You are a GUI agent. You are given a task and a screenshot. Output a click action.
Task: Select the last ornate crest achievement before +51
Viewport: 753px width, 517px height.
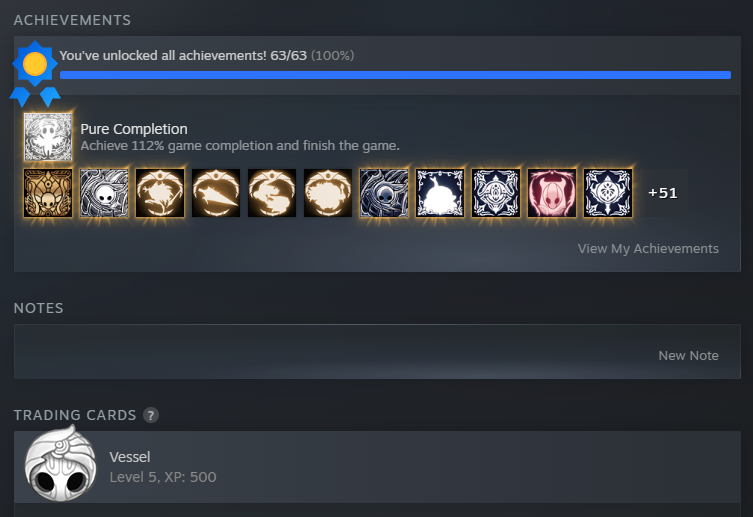608,192
